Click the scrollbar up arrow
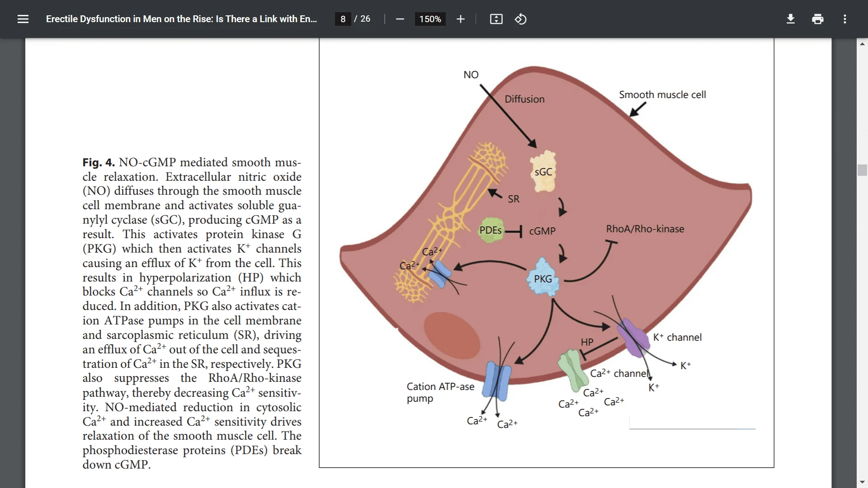This screenshot has height=488, width=868. click(862, 44)
